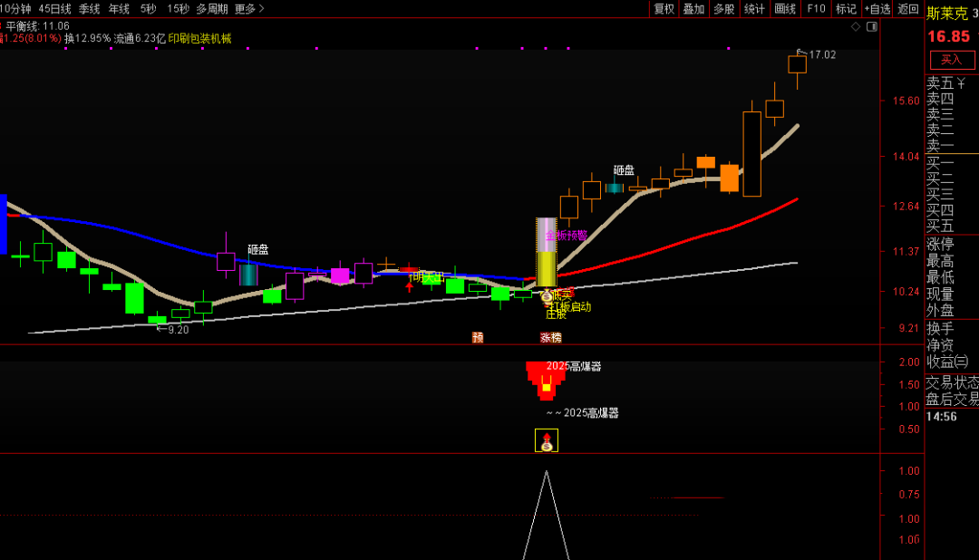Switch to the 年线 period tab
Screen dimensions: 979x560
click(x=119, y=9)
